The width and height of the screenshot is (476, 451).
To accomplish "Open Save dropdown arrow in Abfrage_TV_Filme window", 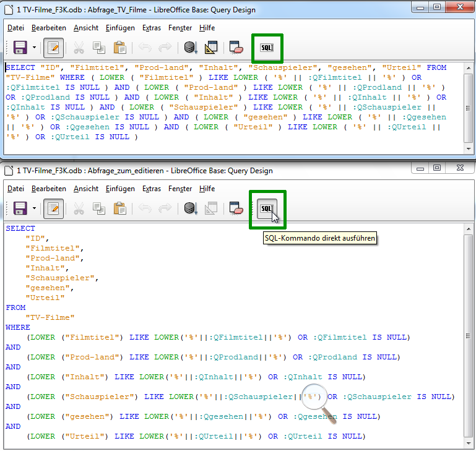I will 34,48.
